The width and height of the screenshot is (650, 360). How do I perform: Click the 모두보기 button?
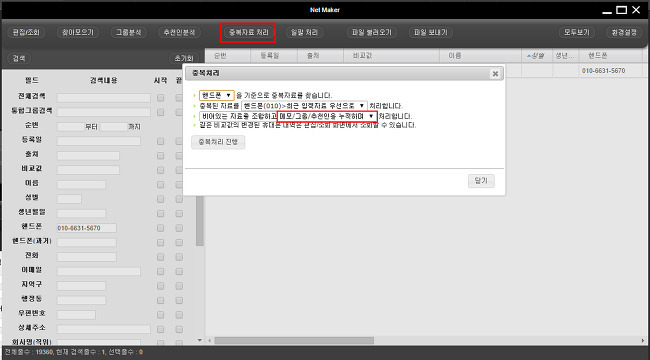tap(577, 32)
